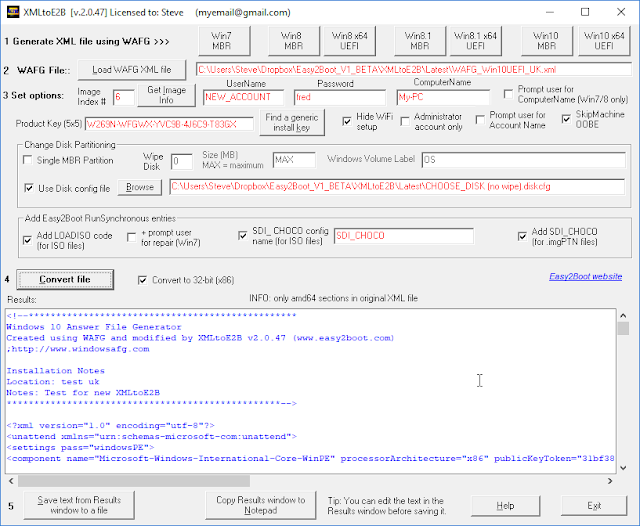
Task: Click the horizontal scroll left arrow
Action: 11,481
